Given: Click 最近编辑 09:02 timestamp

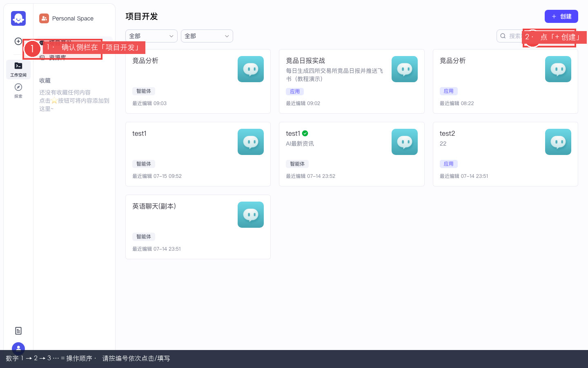Looking at the screenshot, I should (x=303, y=103).
